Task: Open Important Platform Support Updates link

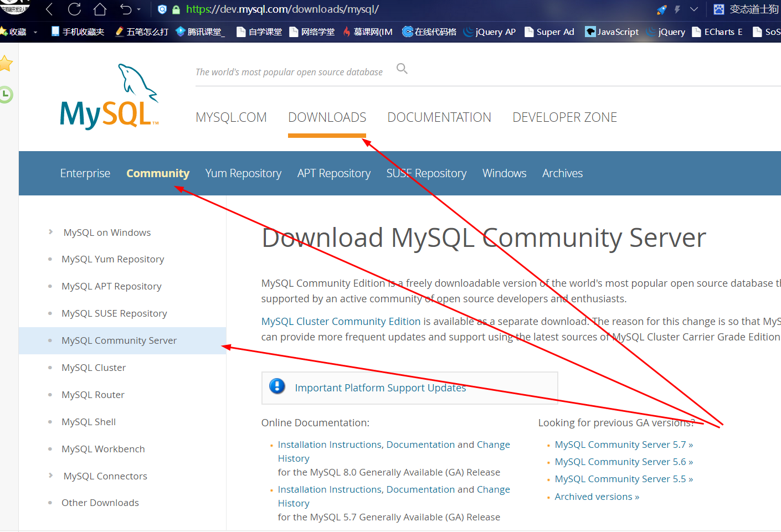Action: click(381, 388)
